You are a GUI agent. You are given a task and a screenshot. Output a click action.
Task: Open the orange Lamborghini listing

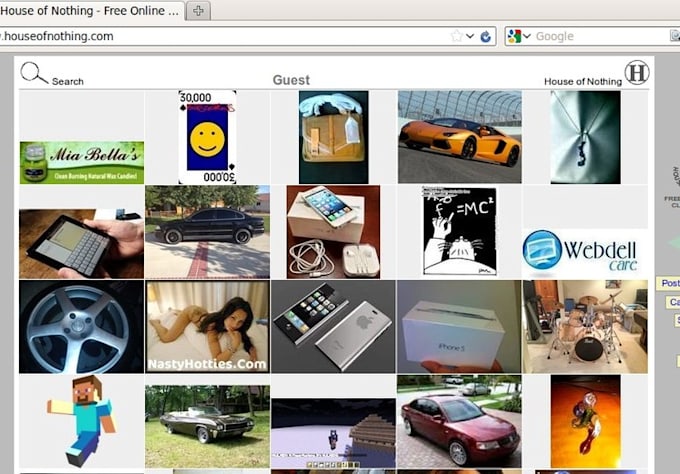[x=460, y=137]
